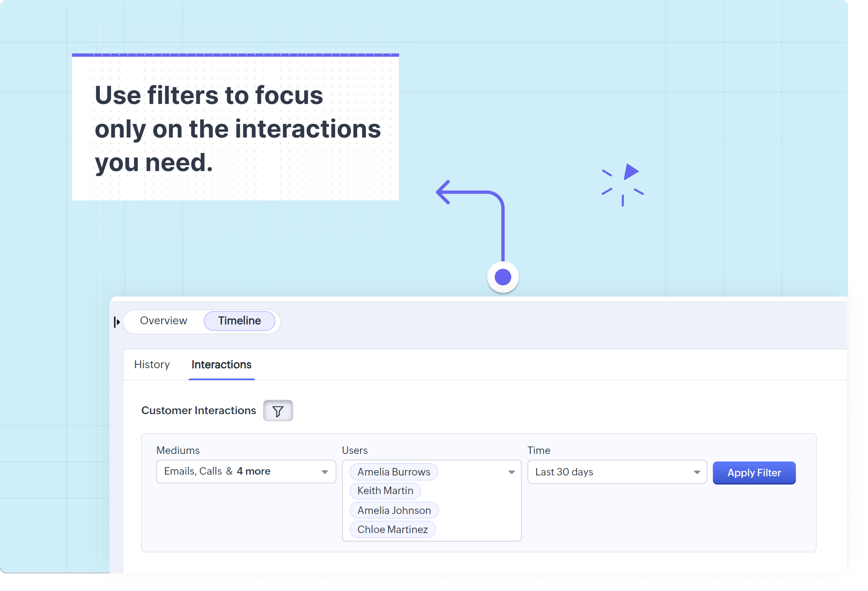Open the Interactions tab
This screenshot has height=591, width=868.
coord(221,365)
